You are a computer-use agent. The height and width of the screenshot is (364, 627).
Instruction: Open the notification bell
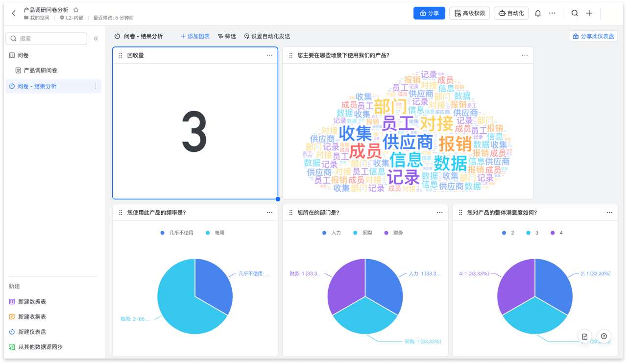pos(538,13)
